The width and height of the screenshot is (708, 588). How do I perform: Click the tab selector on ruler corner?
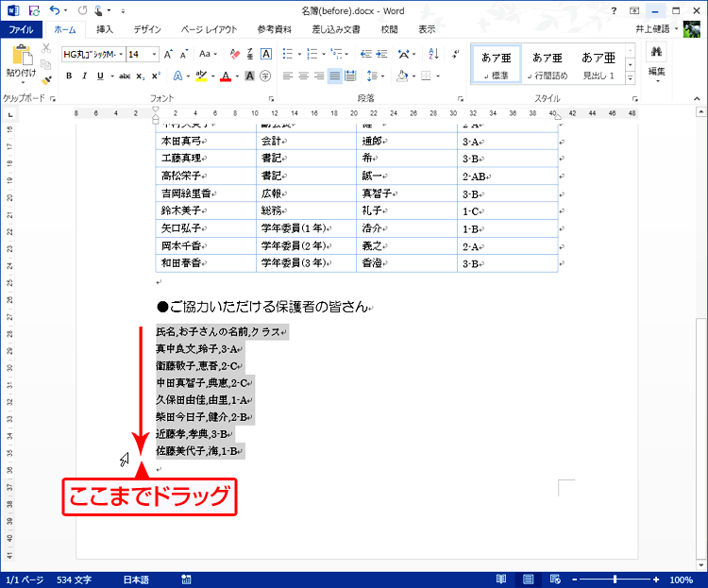pyautogui.click(x=10, y=115)
